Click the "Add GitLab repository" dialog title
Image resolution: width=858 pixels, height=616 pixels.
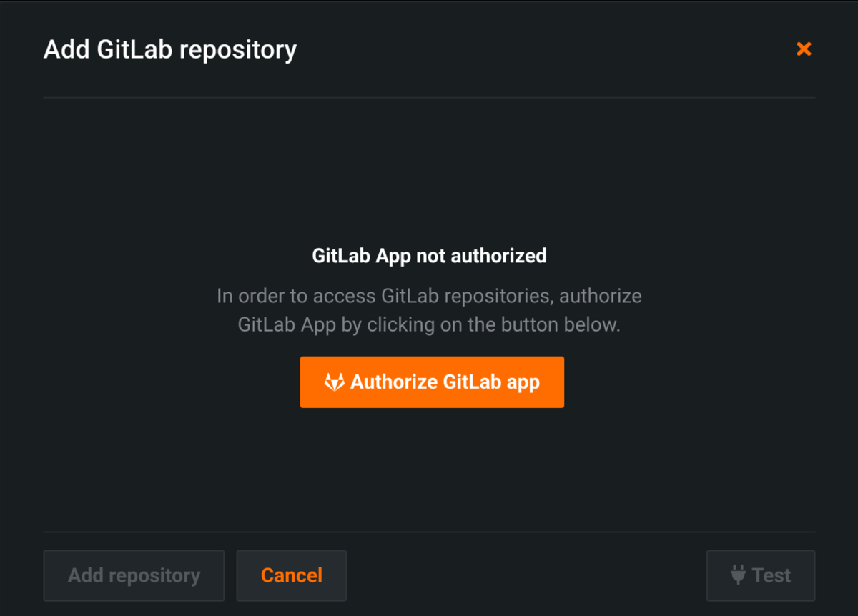coord(169,50)
